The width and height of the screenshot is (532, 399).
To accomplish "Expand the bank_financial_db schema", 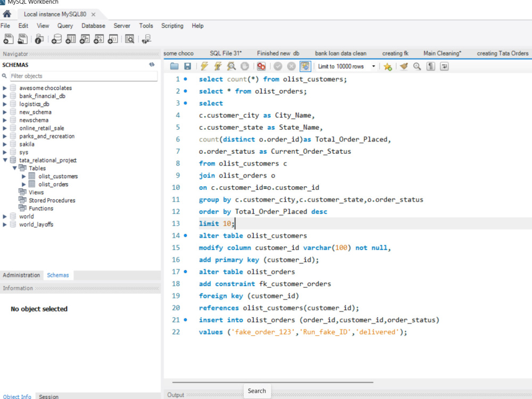I will [x=5, y=96].
